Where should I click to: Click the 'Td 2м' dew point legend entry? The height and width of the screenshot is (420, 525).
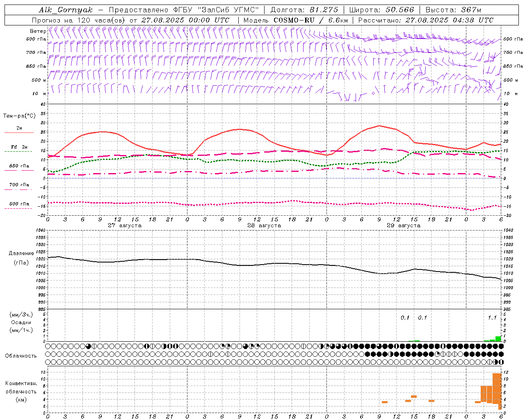(19, 146)
